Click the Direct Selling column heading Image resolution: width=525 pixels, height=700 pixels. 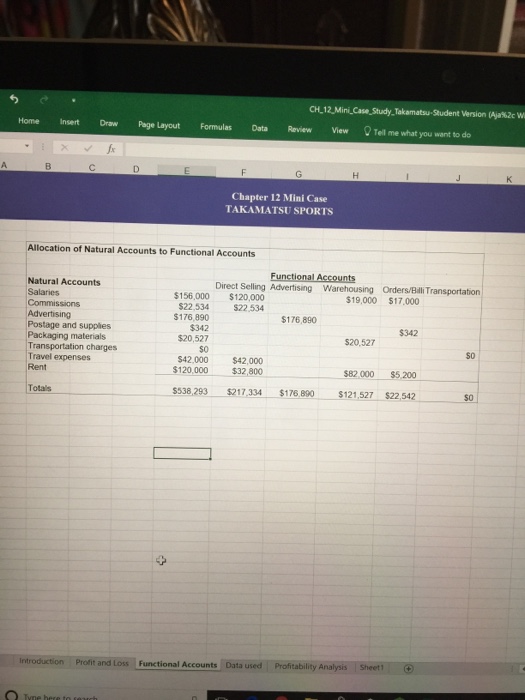tap(240, 286)
